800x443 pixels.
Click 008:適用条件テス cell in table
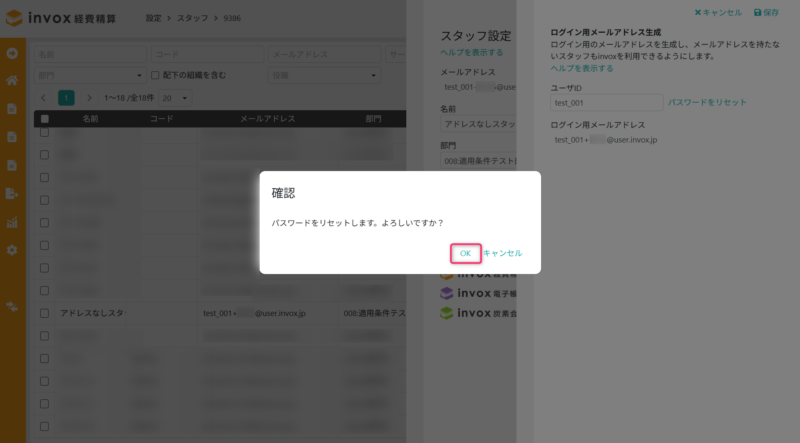click(x=374, y=313)
